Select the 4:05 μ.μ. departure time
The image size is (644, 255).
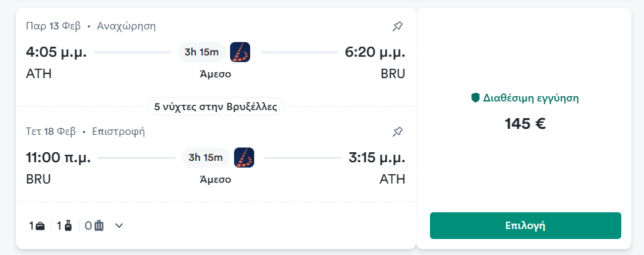(x=56, y=53)
